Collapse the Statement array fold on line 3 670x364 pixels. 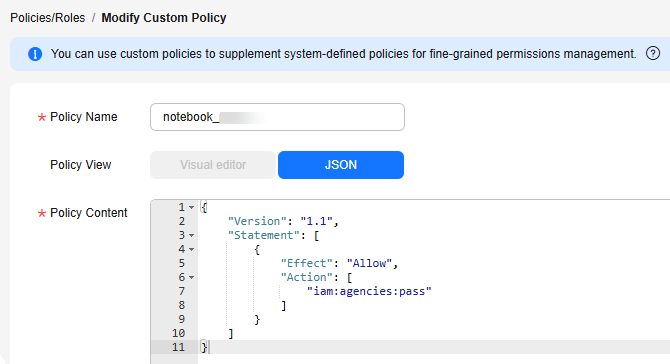coord(191,235)
